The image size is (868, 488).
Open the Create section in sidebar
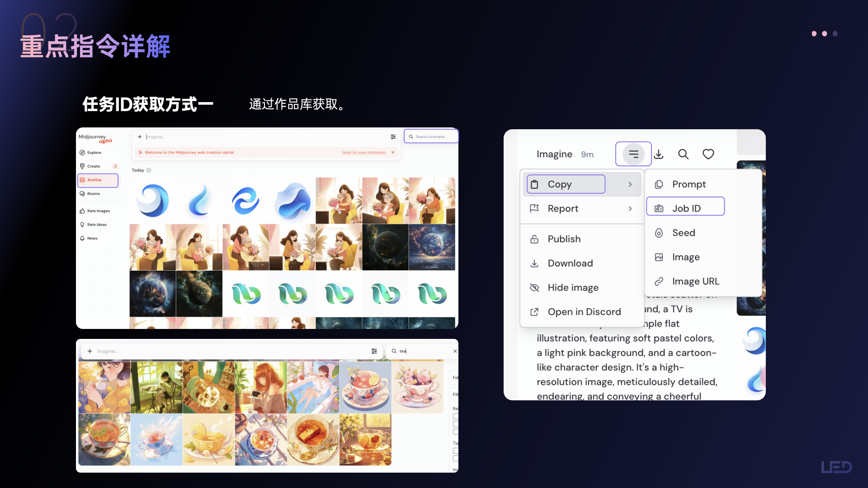pos(94,166)
